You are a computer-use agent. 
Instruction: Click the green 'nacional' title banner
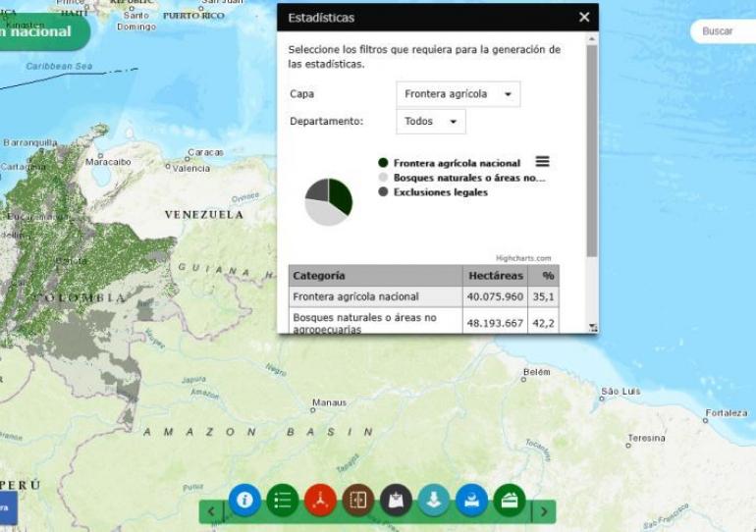(43, 31)
